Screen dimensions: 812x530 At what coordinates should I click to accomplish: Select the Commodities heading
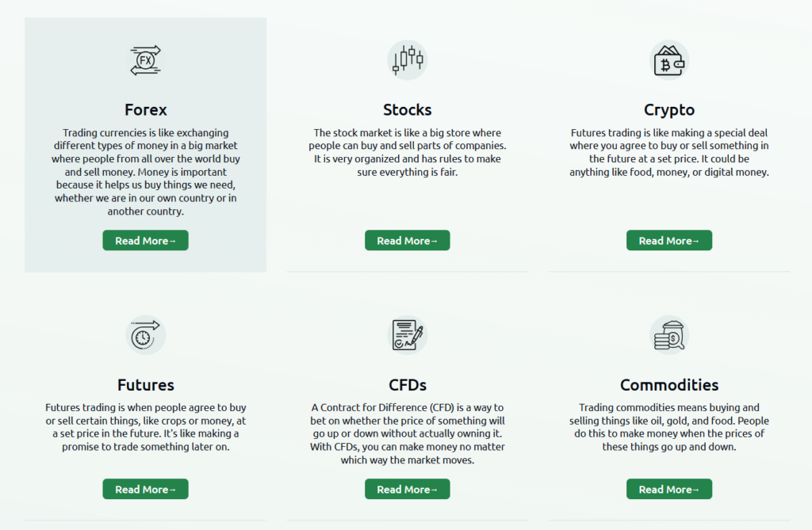(x=668, y=386)
